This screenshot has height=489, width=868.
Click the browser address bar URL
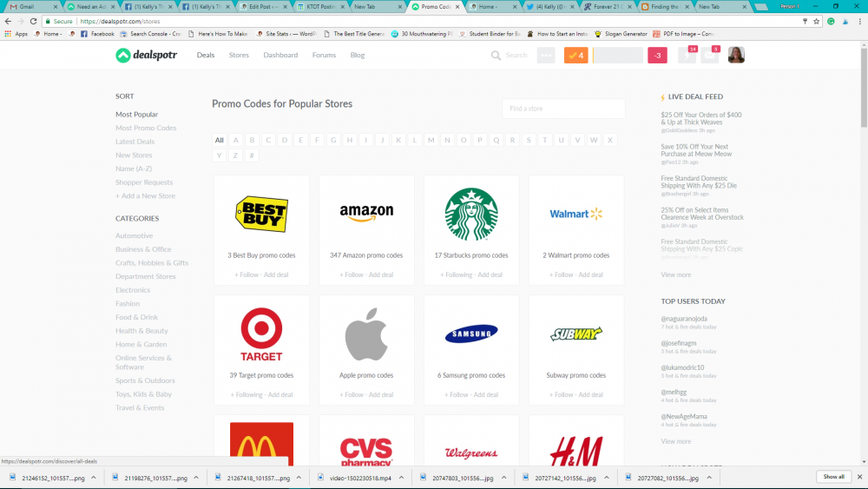coord(120,21)
